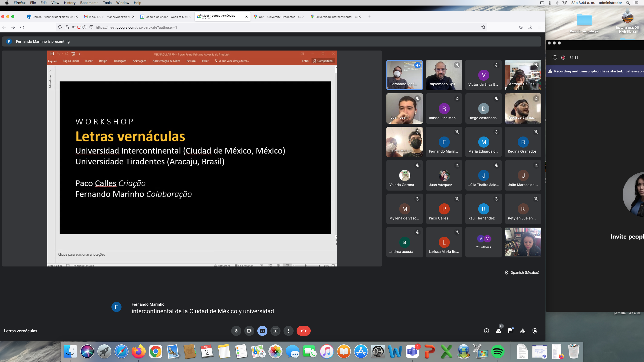Image resolution: width=644 pixels, height=362 pixels.
Task: Open Firefox Bookmarks menu
Action: 89,3
